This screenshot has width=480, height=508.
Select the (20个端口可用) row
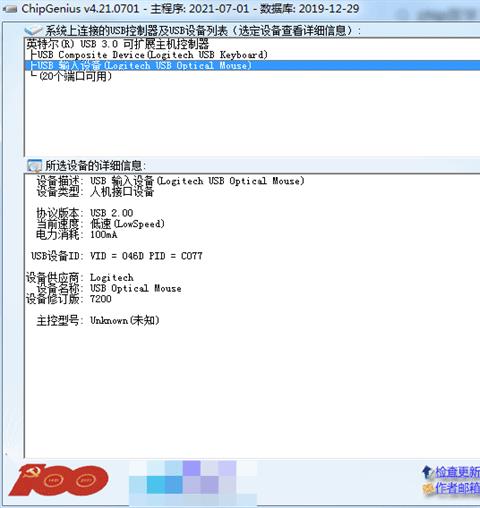point(71,76)
